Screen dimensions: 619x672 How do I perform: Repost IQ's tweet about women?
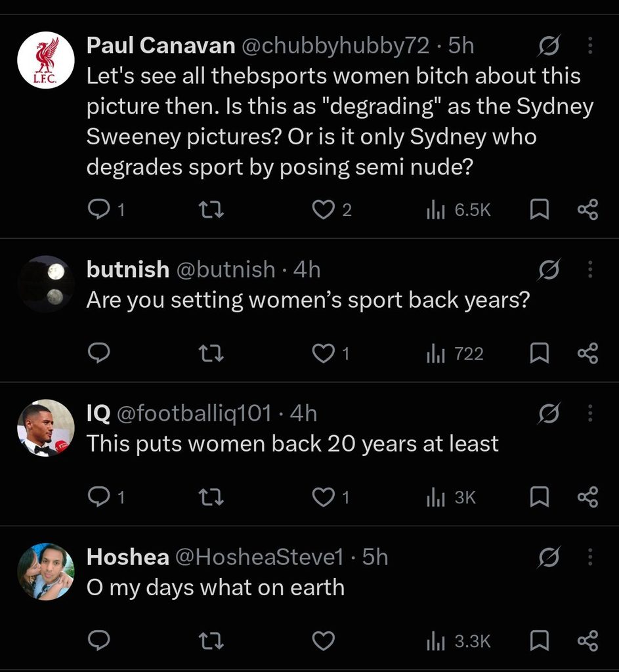click(212, 497)
